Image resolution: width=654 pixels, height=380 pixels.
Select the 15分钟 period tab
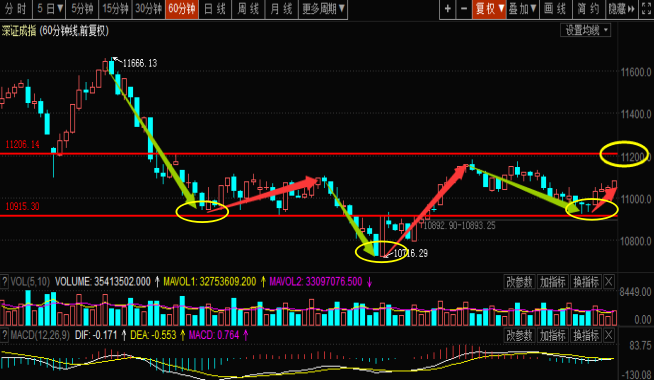(115, 9)
